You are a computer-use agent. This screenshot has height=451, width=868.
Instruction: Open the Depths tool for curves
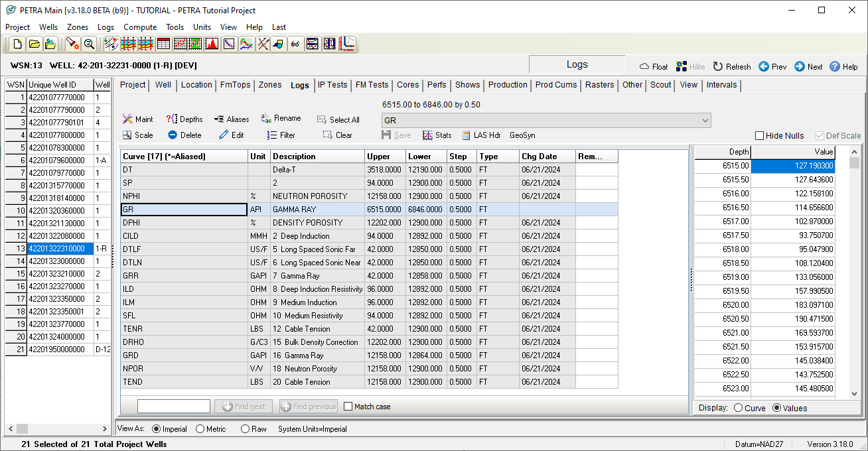tap(184, 119)
